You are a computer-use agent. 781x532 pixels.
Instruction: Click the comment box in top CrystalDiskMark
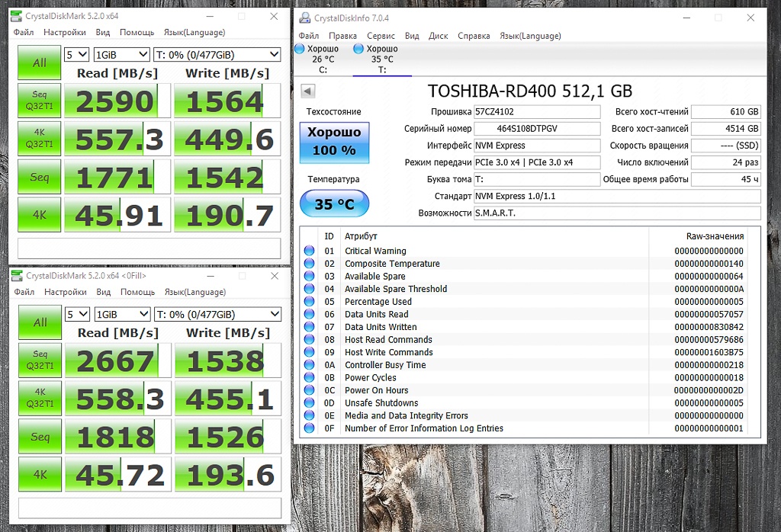coord(149,248)
